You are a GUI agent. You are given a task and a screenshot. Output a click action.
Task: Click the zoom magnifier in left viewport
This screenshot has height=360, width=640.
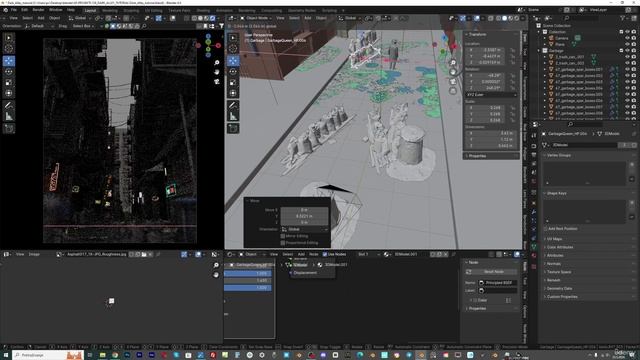point(217,62)
